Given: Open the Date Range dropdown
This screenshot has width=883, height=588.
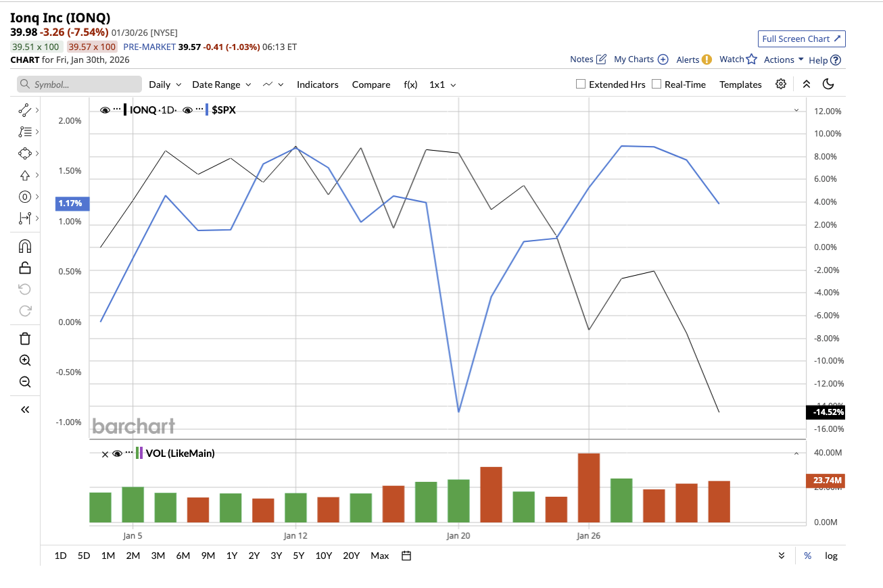Looking at the screenshot, I should click(x=222, y=84).
